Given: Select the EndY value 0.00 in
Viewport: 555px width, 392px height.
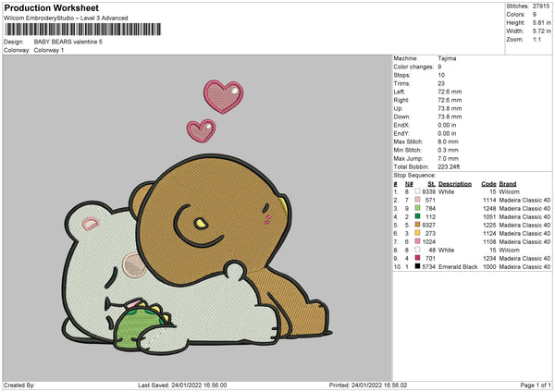Looking at the screenshot, I should tap(447, 133).
